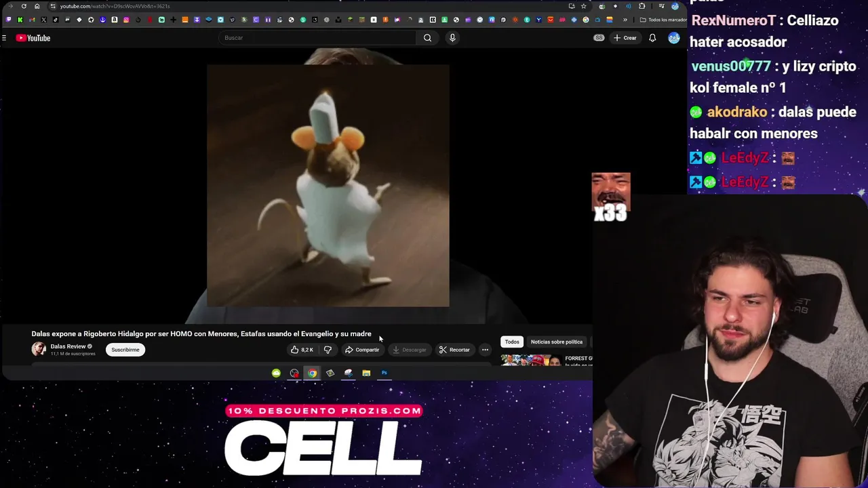Open the green cloud app in taskbar
The image size is (868, 488).
tap(276, 373)
